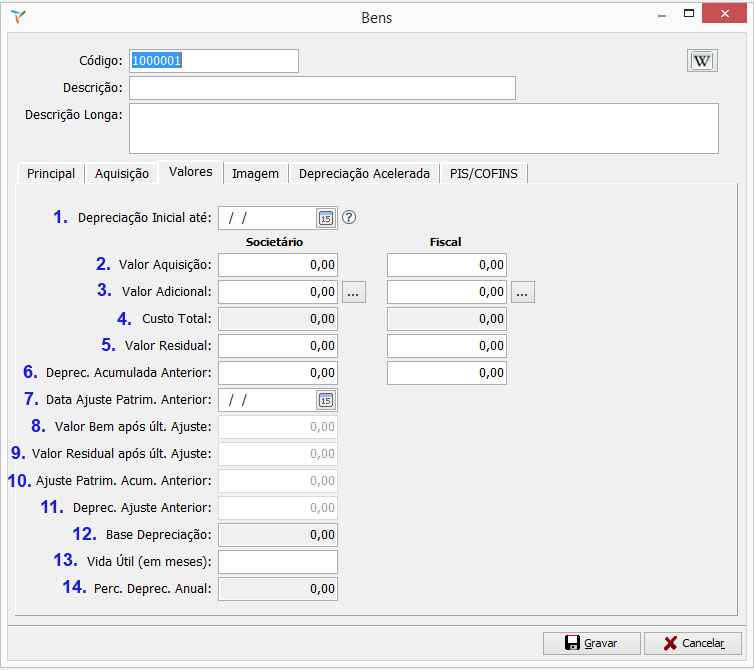Click Societário Deprec. Acumulada Anterior field

278,373
